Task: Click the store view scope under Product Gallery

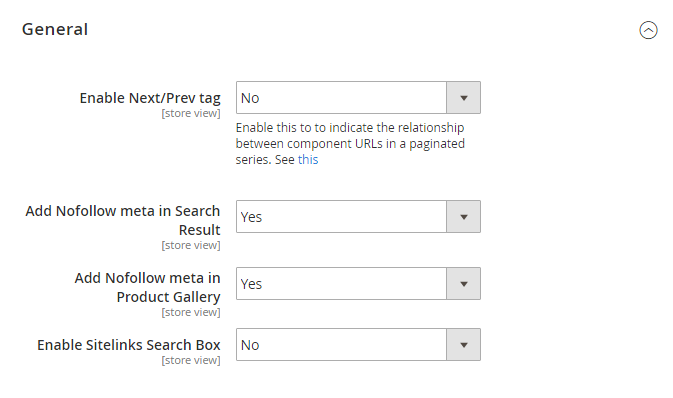Action: pos(191,312)
